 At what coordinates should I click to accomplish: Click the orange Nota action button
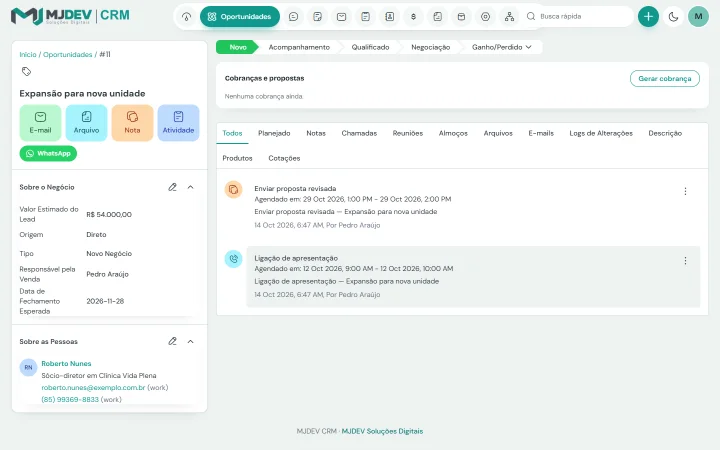tap(132, 123)
